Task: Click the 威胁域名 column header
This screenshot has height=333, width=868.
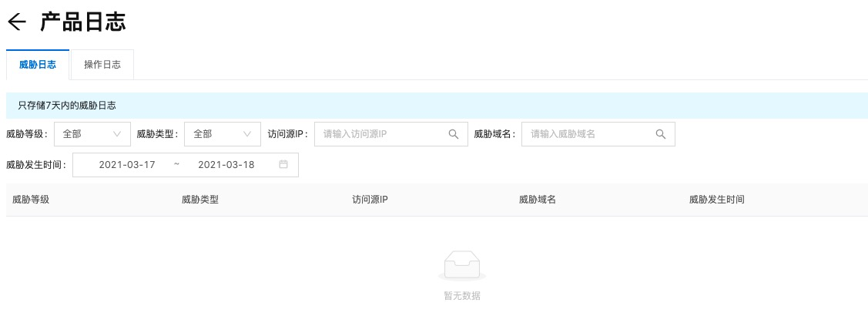Action: pos(538,200)
